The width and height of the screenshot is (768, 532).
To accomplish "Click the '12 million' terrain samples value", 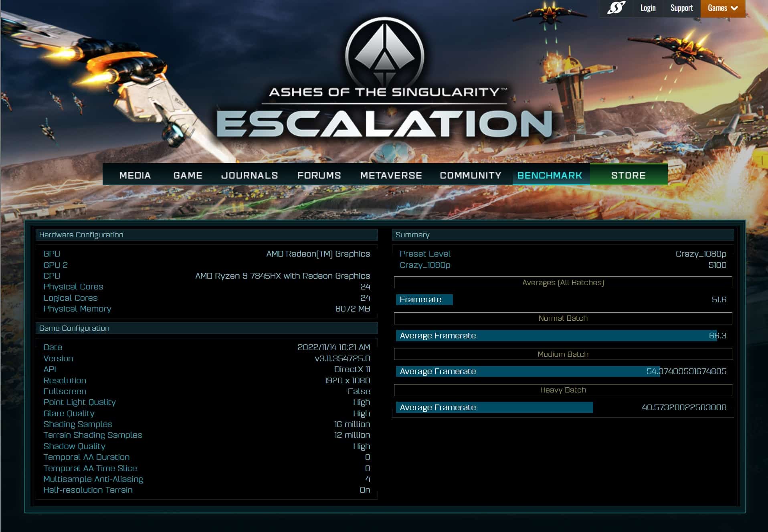I will [352, 435].
